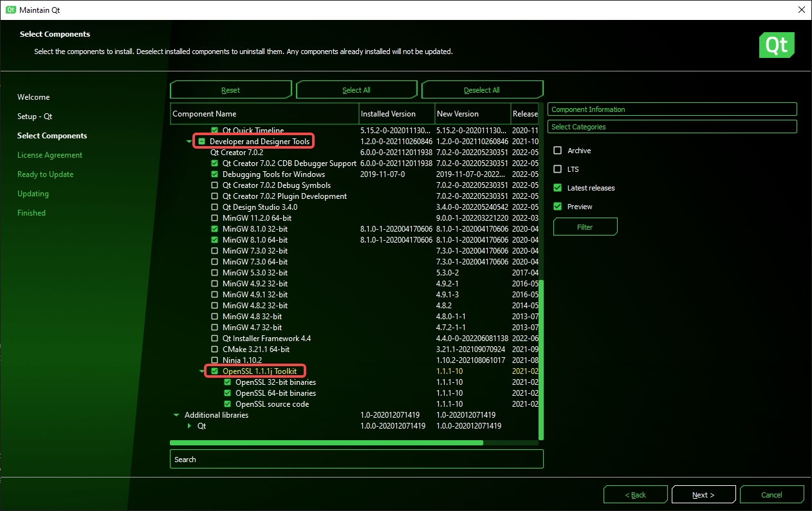Expand the Qt node under Additional libraries
The image size is (812, 511).
189,426
